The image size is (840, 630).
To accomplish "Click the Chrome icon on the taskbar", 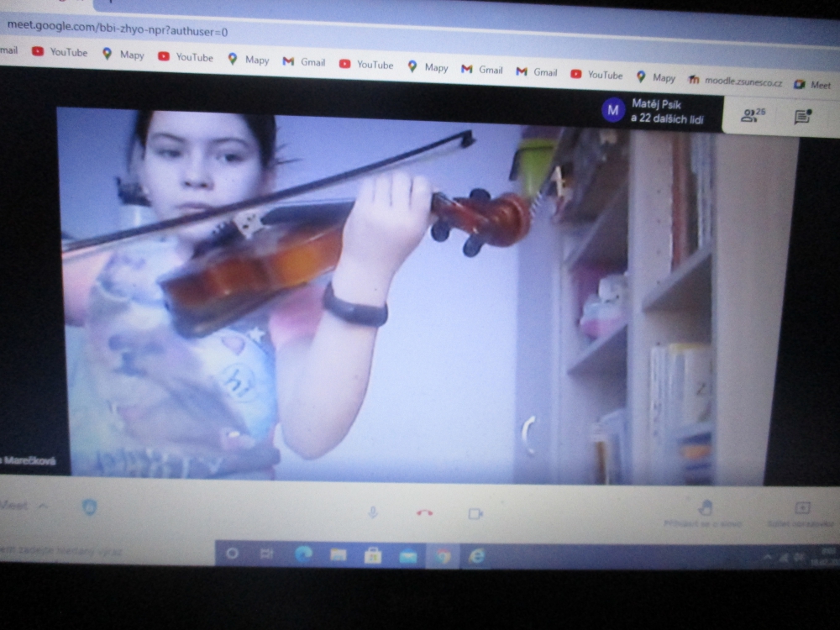I will (x=443, y=556).
